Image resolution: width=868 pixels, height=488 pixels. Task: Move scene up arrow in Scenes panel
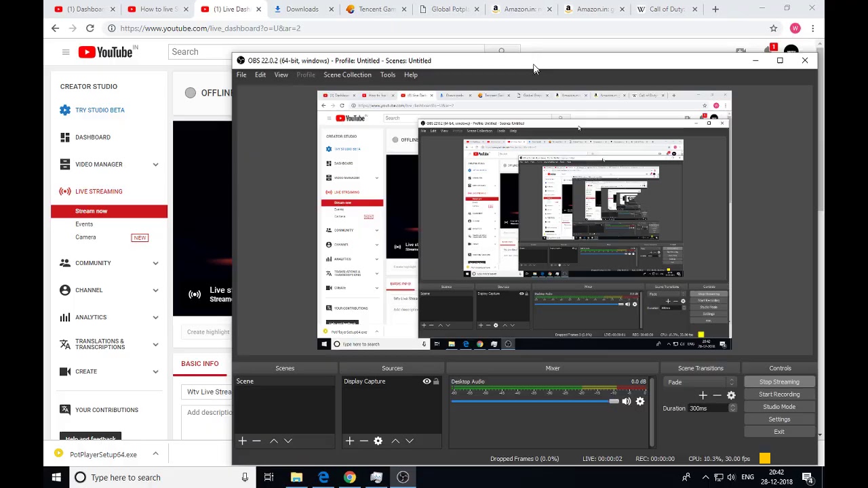tap(274, 441)
